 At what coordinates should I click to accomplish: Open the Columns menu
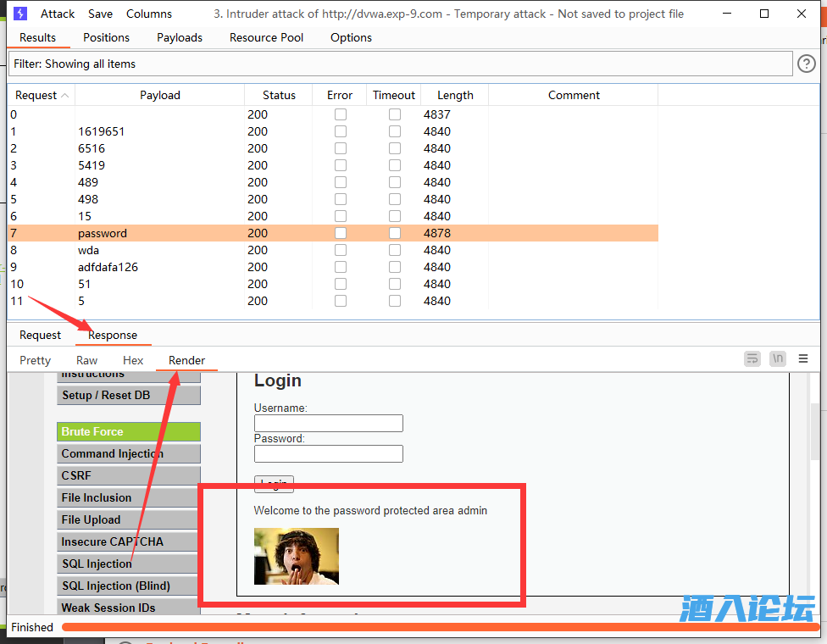pos(149,14)
